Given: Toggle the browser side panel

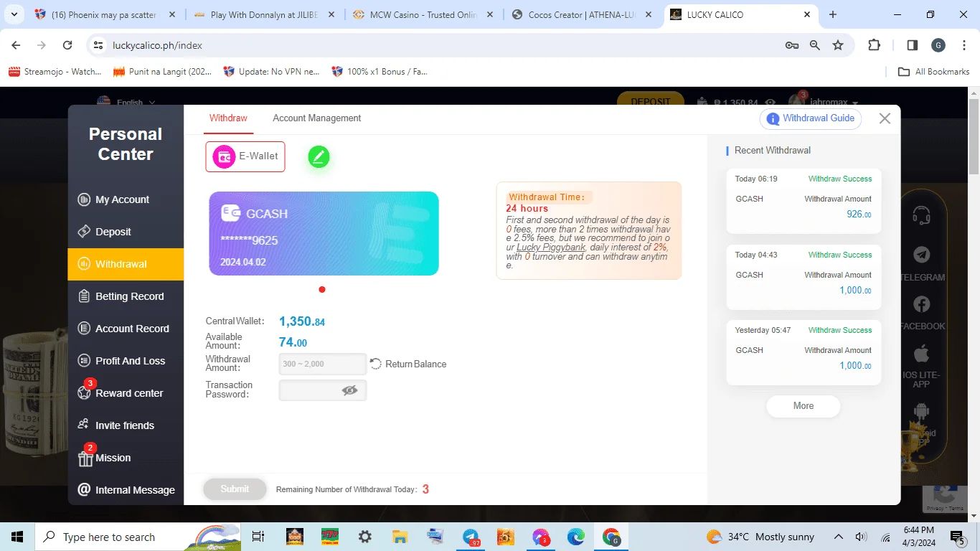Looking at the screenshot, I should coord(913,45).
